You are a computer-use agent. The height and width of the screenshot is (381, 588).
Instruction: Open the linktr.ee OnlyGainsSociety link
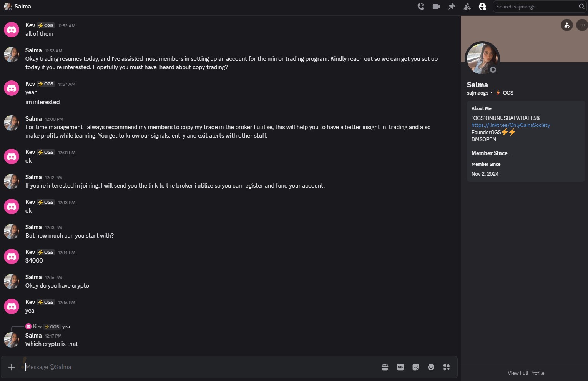(x=510, y=125)
